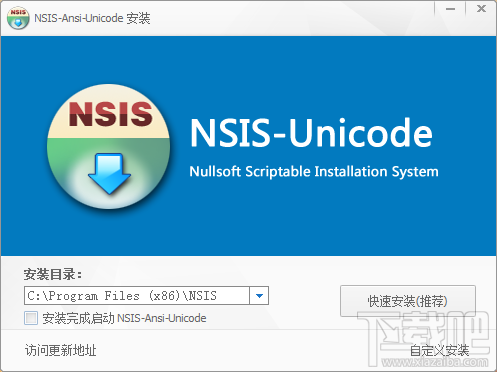Click the install directory path field

point(137,296)
